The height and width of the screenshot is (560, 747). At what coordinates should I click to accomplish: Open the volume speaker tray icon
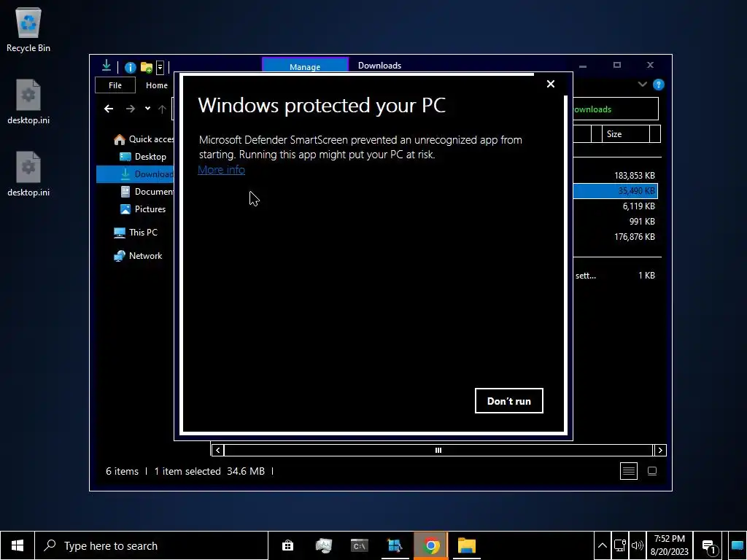636,545
